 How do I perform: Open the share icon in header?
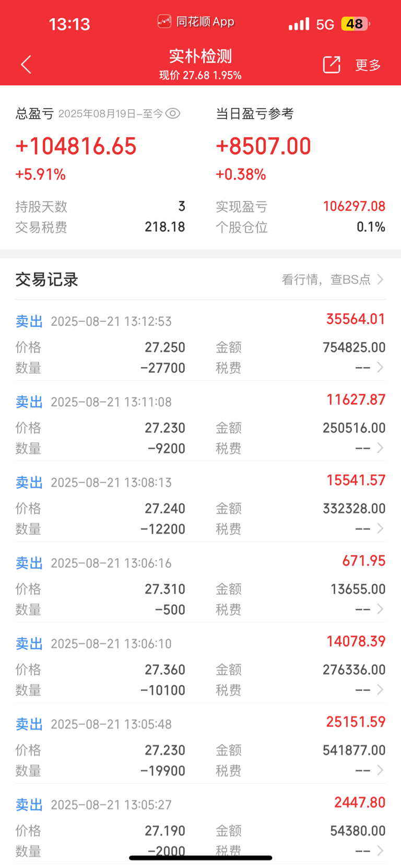click(332, 65)
